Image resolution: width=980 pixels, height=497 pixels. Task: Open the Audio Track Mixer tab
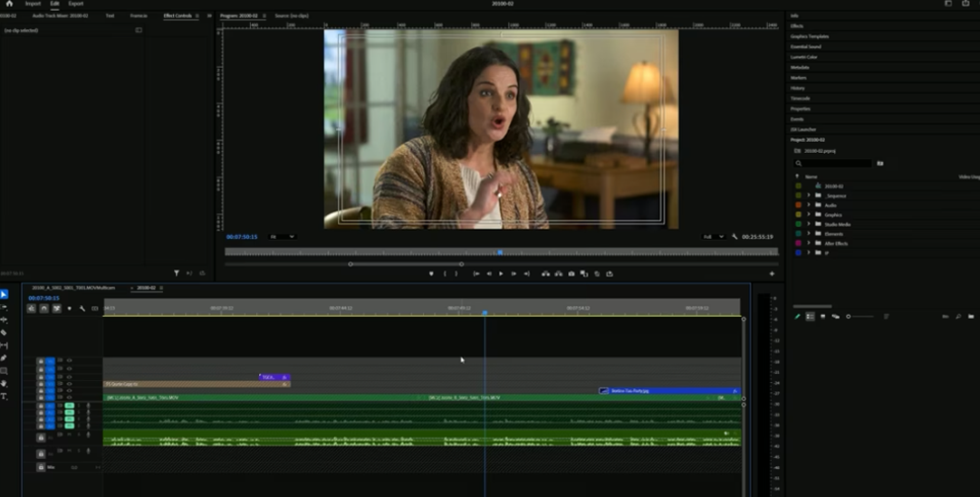pos(60,15)
